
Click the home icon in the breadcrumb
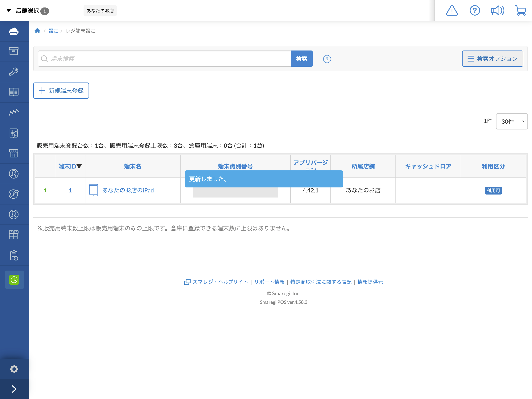click(x=38, y=31)
